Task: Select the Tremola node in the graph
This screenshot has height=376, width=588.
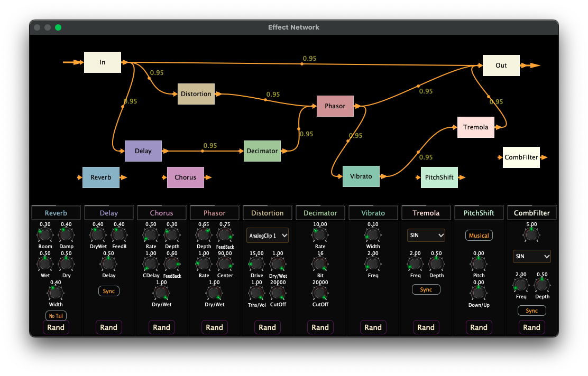Action: [475, 127]
